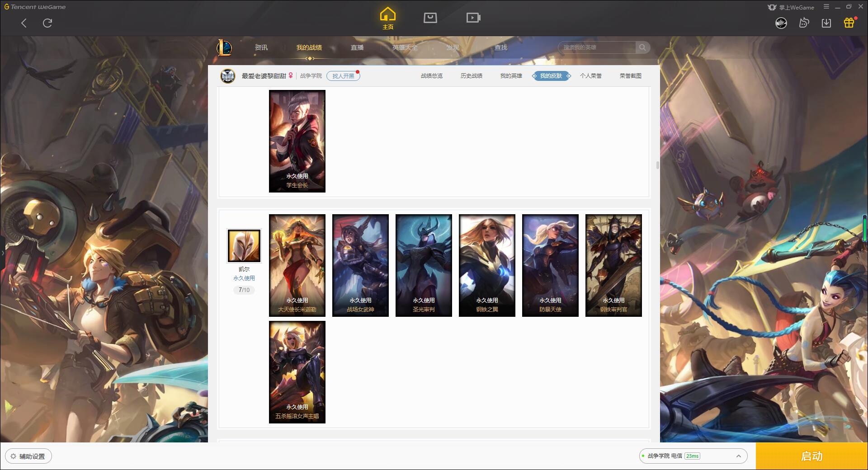Click the League of Legends logo
868x470 pixels.
point(225,47)
